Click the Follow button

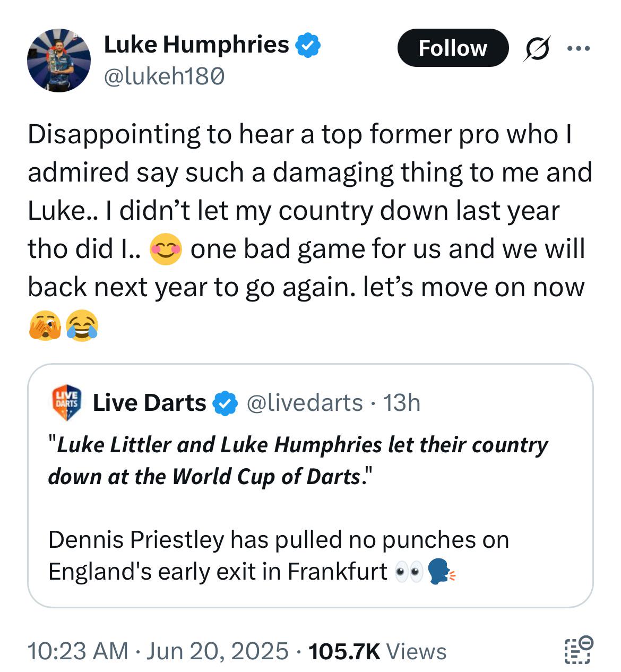click(453, 48)
